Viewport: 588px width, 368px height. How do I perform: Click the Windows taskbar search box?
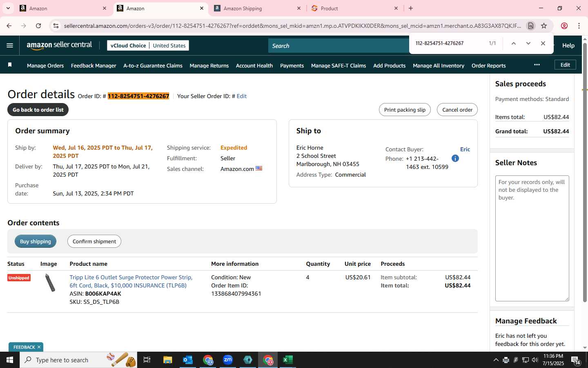click(x=78, y=360)
